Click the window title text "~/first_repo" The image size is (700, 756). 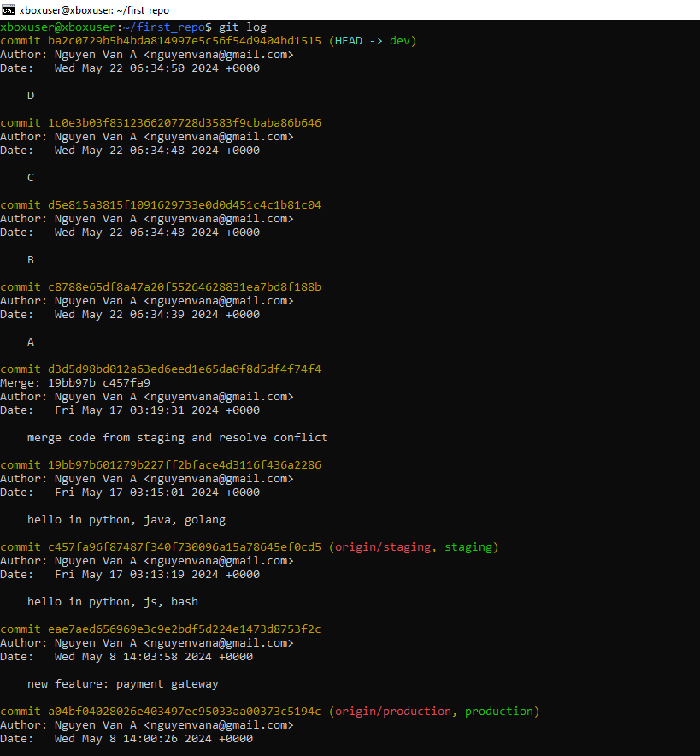137,10
